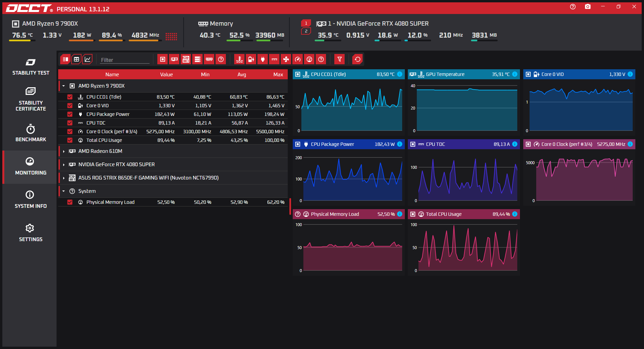Screen dimensions: 644x349
Task: Uncheck the CPU Package Power row checkbox
Action: click(x=70, y=114)
